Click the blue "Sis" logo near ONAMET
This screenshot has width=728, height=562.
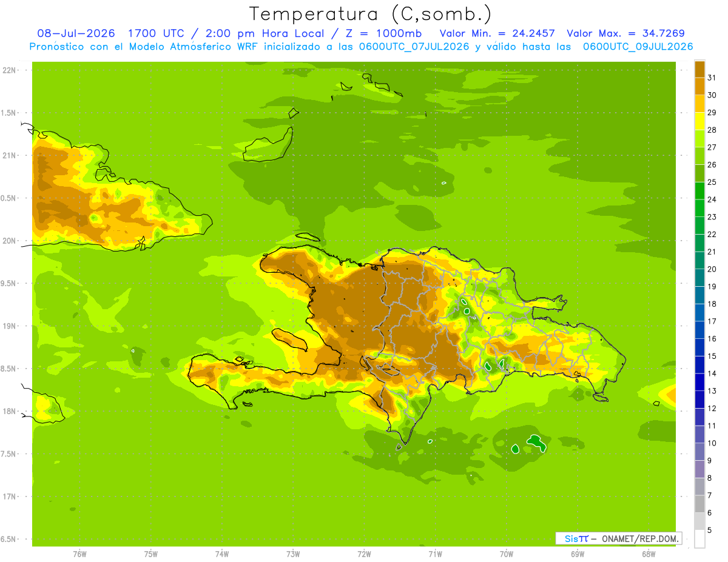[571, 538]
